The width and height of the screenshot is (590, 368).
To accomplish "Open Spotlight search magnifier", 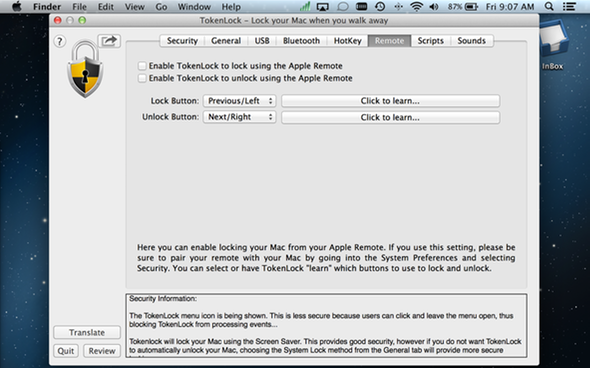I will pos(549,7).
